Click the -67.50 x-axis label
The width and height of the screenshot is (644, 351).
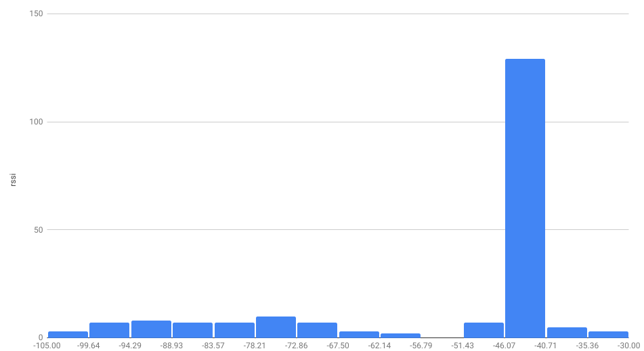(338, 346)
